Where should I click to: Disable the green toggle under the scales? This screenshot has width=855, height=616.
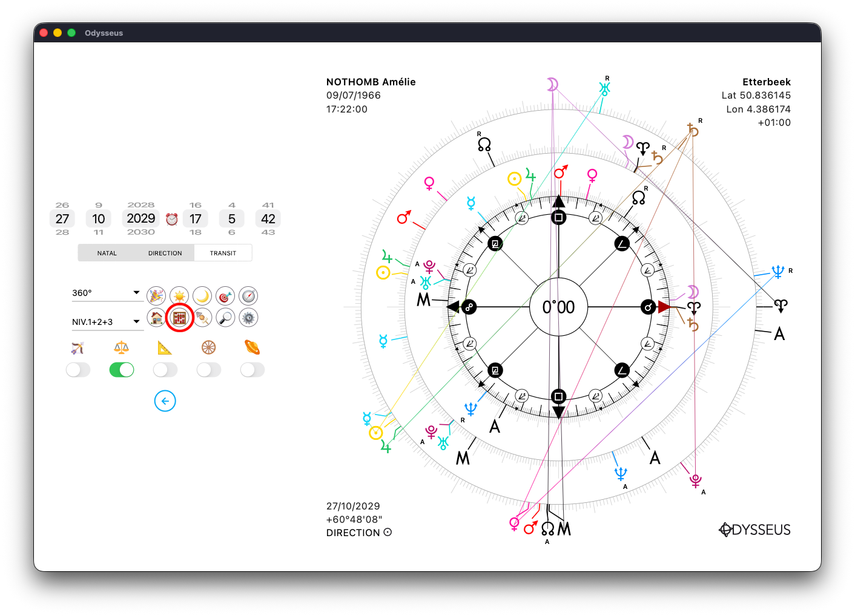pyautogui.click(x=122, y=370)
